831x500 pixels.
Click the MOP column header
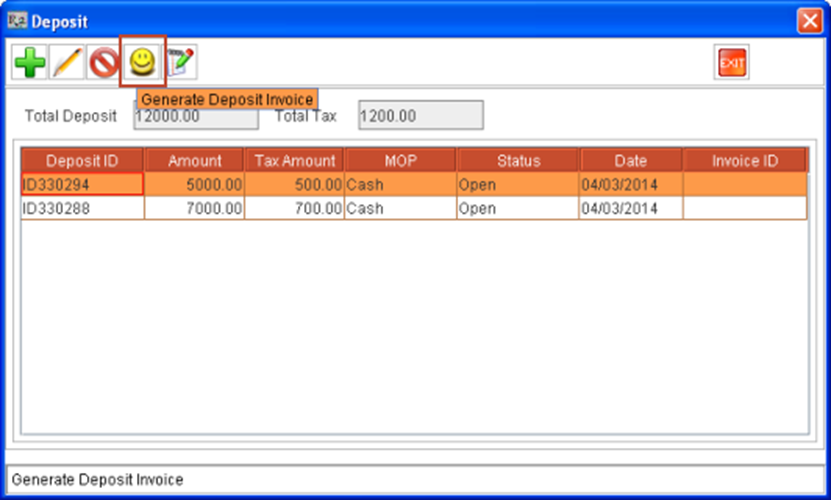click(x=400, y=161)
